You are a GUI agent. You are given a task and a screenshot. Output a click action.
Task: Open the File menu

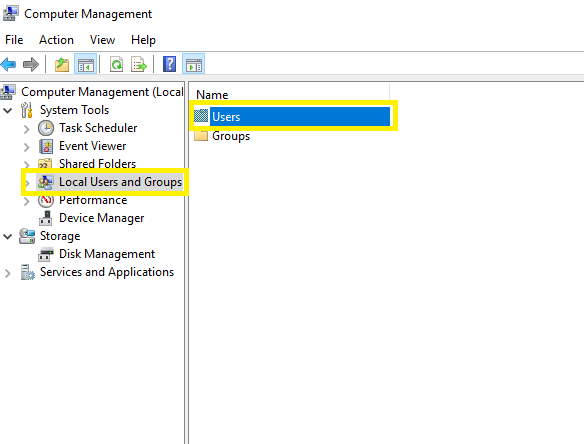[14, 40]
